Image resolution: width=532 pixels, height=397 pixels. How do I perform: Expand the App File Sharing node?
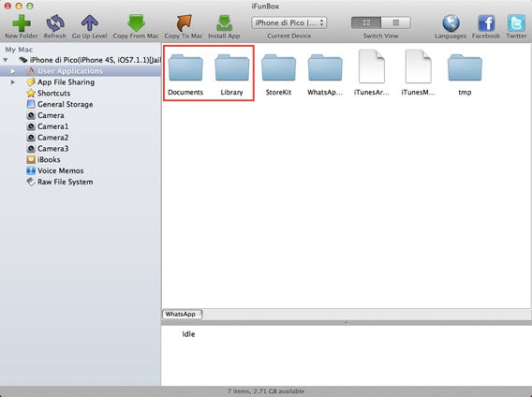click(x=12, y=82)
